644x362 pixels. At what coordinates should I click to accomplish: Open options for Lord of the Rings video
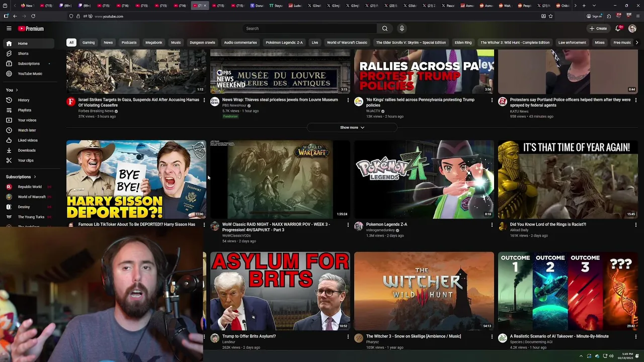(x=635, y=225)
